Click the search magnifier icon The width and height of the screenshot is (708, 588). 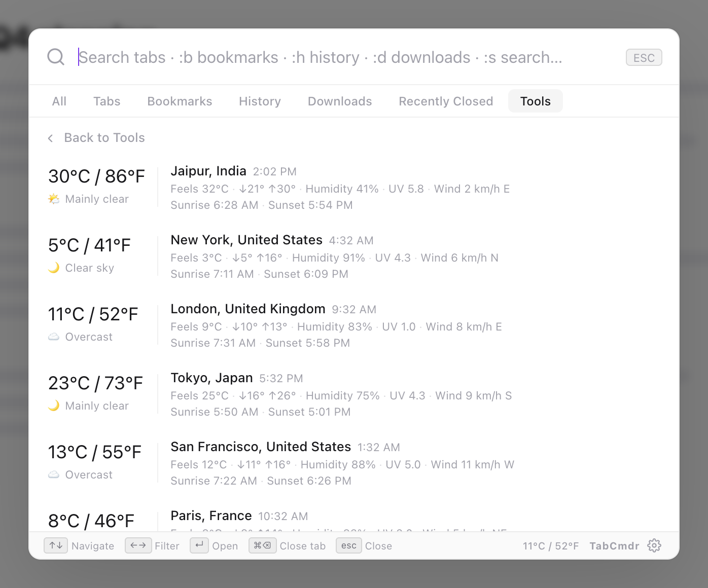pyautogui.click(x=56, y=57)
